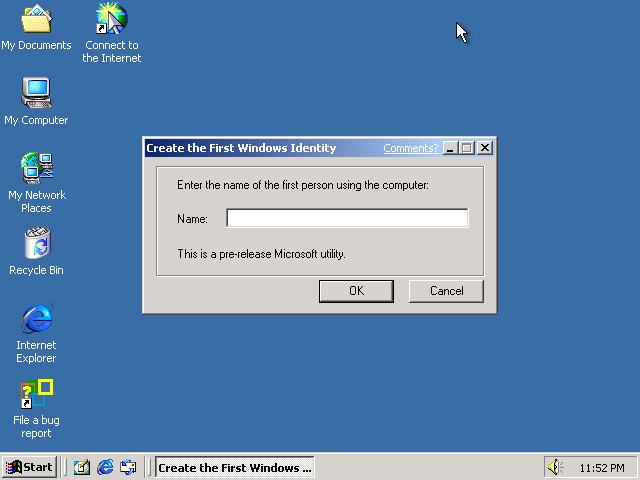The image size is (640, 480).
Task: Click the pre-release Microsoft utility text
Action: [261, 254]
